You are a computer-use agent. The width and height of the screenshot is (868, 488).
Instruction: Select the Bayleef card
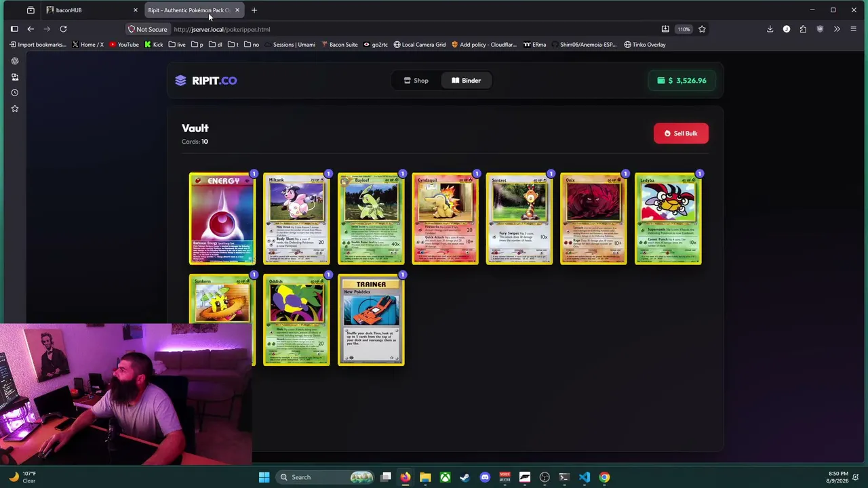pos(371,218)
